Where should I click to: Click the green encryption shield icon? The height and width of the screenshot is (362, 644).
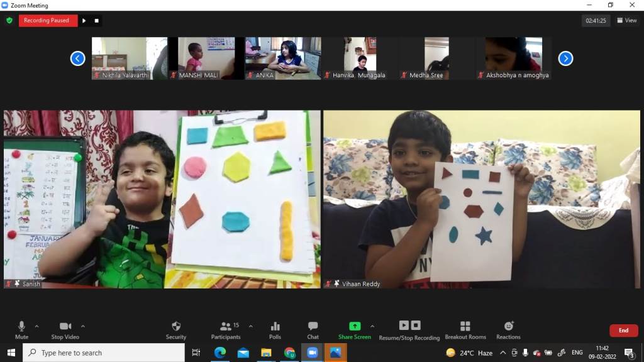(9, 20)
